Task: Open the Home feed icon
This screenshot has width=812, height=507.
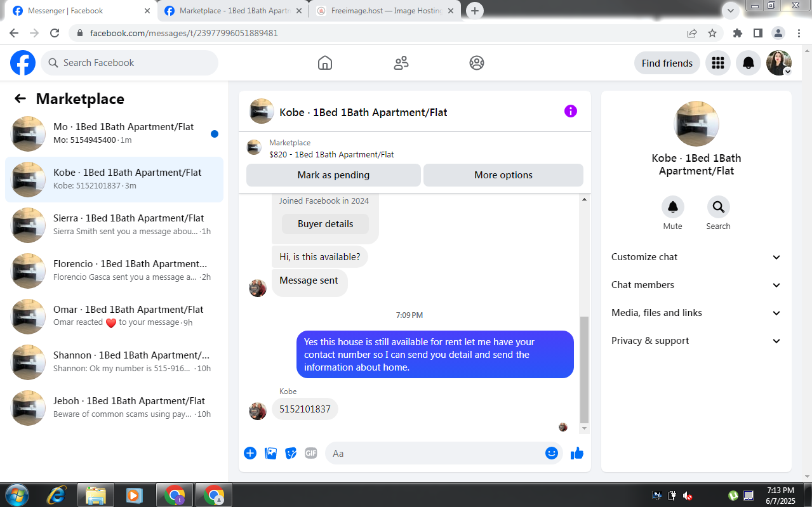Action: (x=325, y=63)
